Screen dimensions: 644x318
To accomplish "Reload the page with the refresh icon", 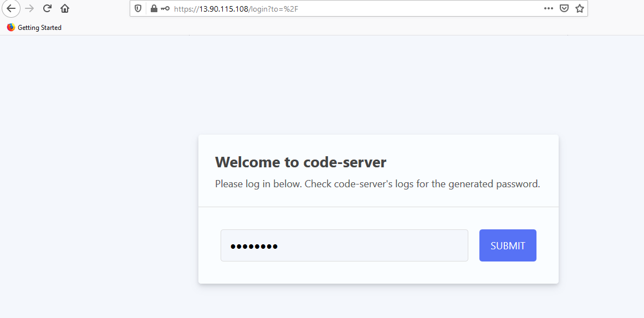I will (x=47, y=8).
